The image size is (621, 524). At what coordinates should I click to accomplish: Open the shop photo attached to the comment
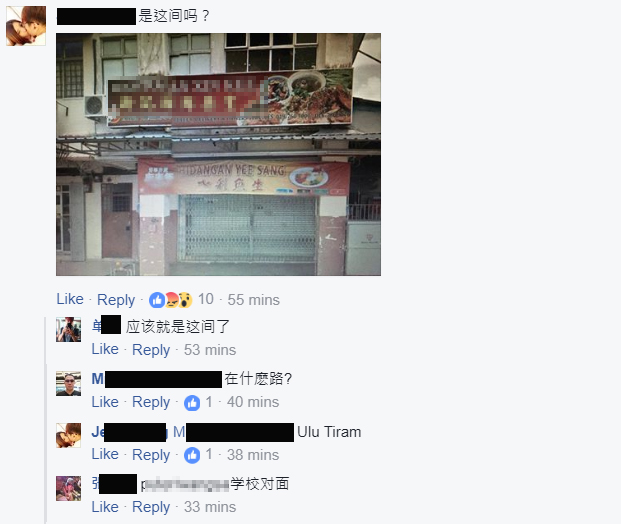coord(218,154)
